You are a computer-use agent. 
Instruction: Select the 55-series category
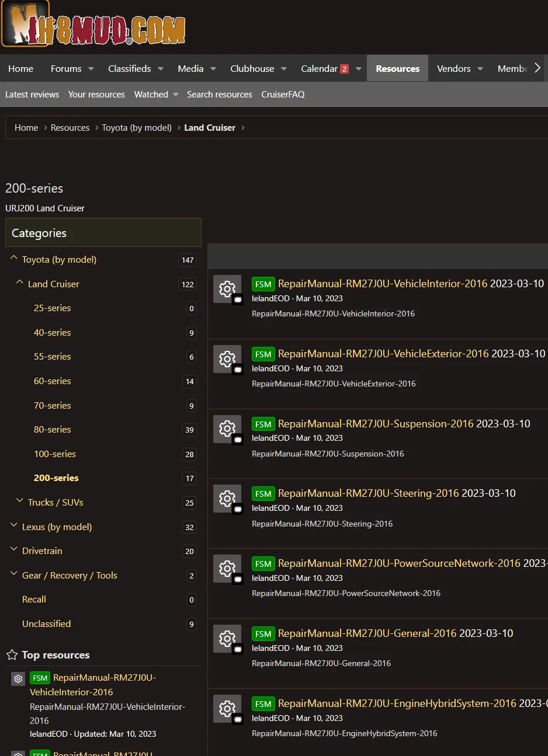[53, 357]
